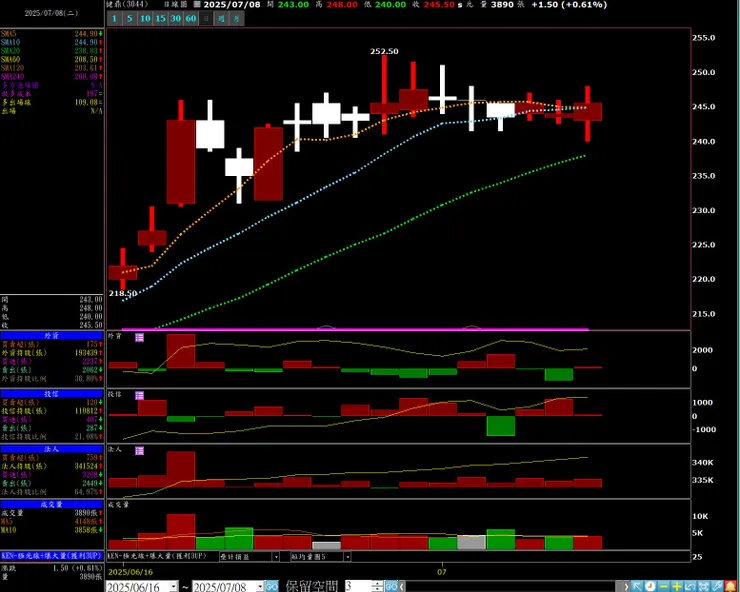Viewport: 740px width, 592px height.
Task: Click the 法人持股(張) value 341524
Action: 86,466
